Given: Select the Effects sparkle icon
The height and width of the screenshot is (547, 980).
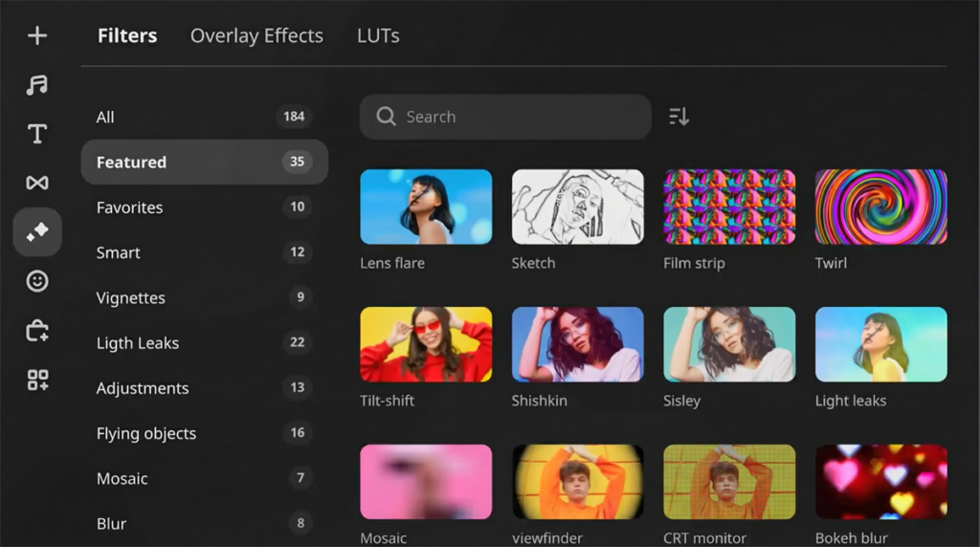Looking at the screenshot, I should (37, 231).
